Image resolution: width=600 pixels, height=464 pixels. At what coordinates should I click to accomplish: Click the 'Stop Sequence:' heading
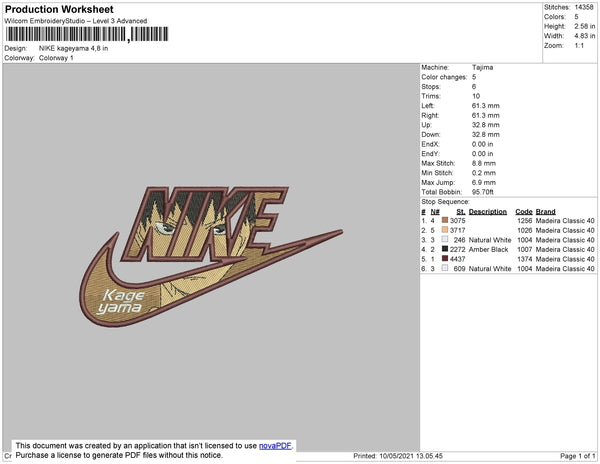coord(445,202)
